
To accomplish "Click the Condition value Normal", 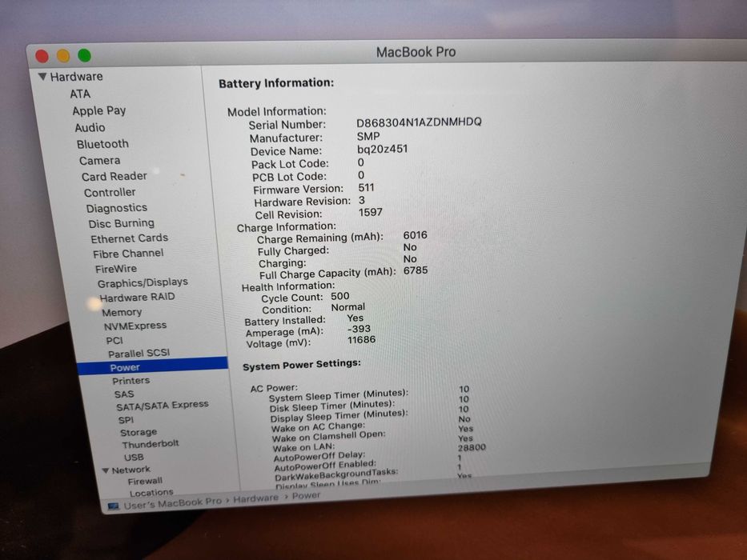I will [x=348, y=307].
